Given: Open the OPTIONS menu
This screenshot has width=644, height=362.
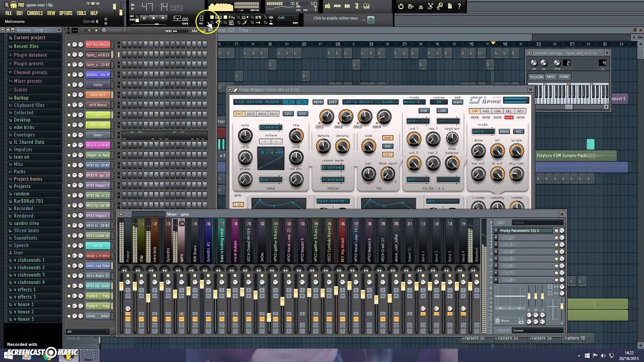Looking at the screenshot, I should tap(66, 13).
